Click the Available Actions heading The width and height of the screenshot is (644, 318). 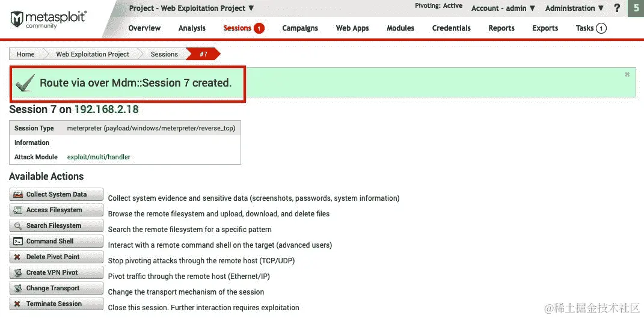click(46, 176)
